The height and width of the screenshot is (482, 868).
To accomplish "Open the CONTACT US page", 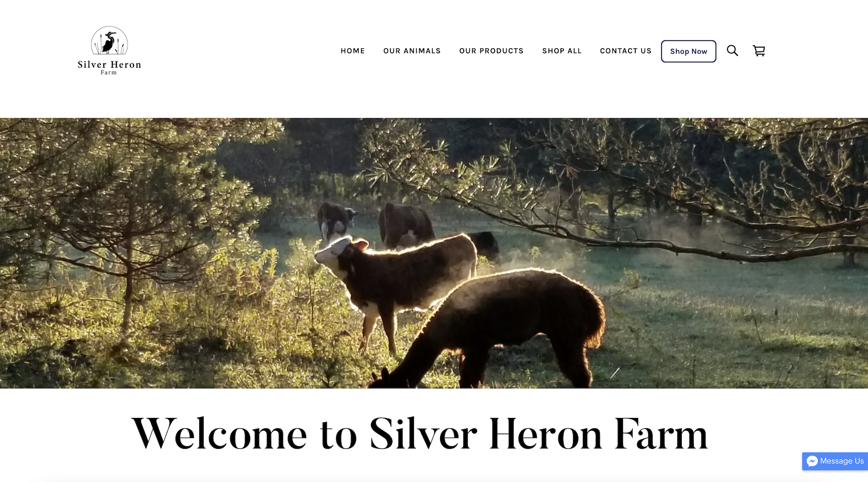I will click(625, 51).
